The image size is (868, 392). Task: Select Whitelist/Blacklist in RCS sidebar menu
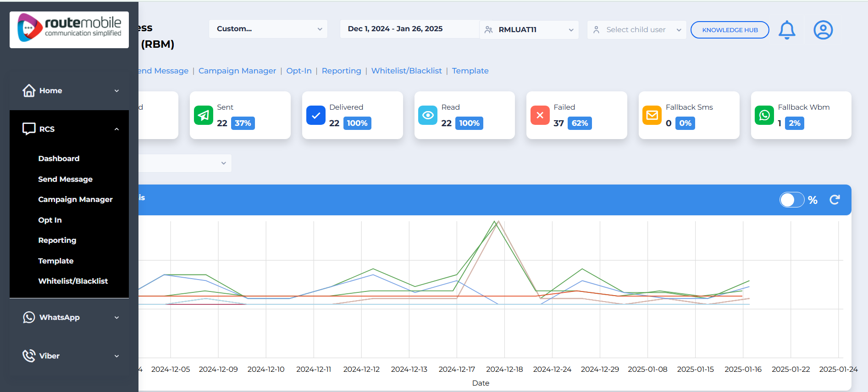(x=73, y=281)
